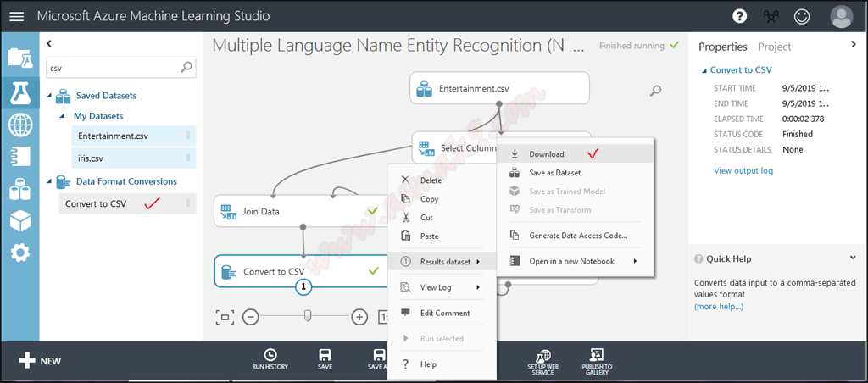Open the Datasets cylinders sidebar icon
The image size is (868, 383).
(20, 189)
